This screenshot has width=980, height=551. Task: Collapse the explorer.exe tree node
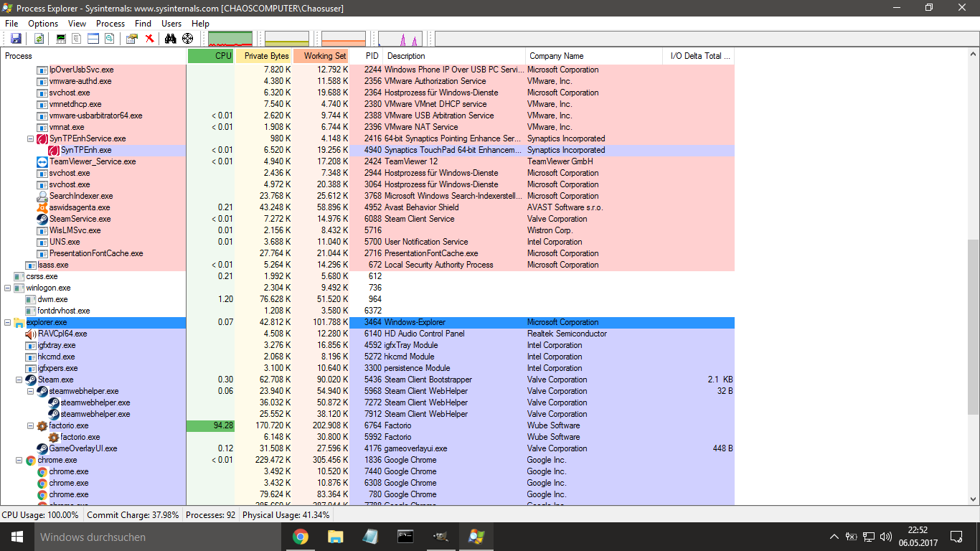[8, 322]
